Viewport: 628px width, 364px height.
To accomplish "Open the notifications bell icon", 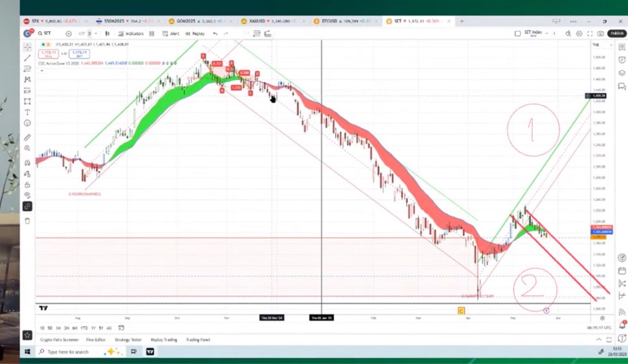I will coord(622,325).
